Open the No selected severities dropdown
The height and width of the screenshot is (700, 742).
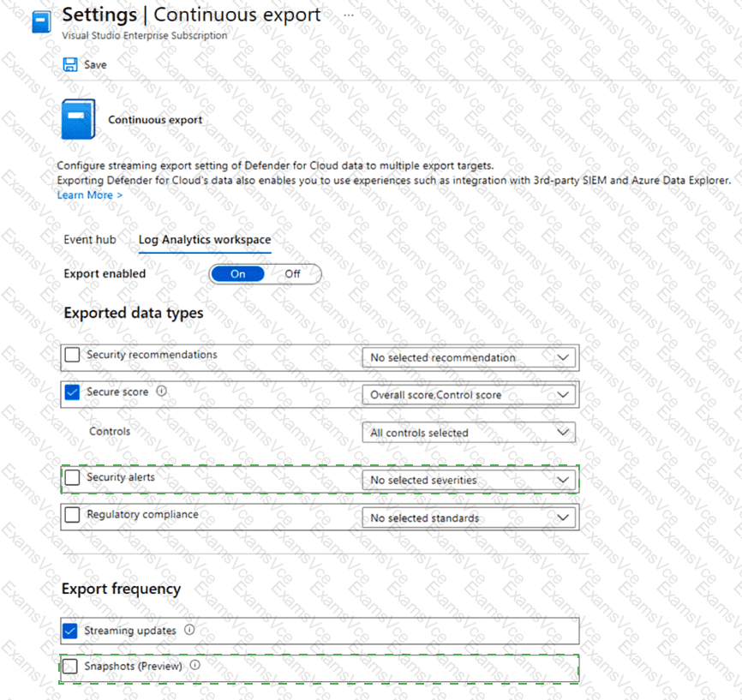468,480
